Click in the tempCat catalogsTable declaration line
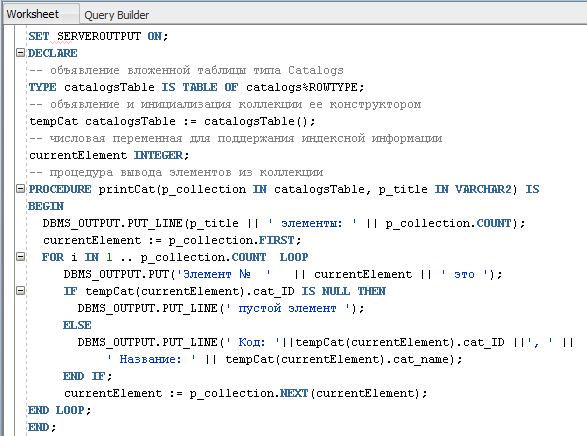The height and width of the screenshot is (436, 587). (x=172, y=121)
